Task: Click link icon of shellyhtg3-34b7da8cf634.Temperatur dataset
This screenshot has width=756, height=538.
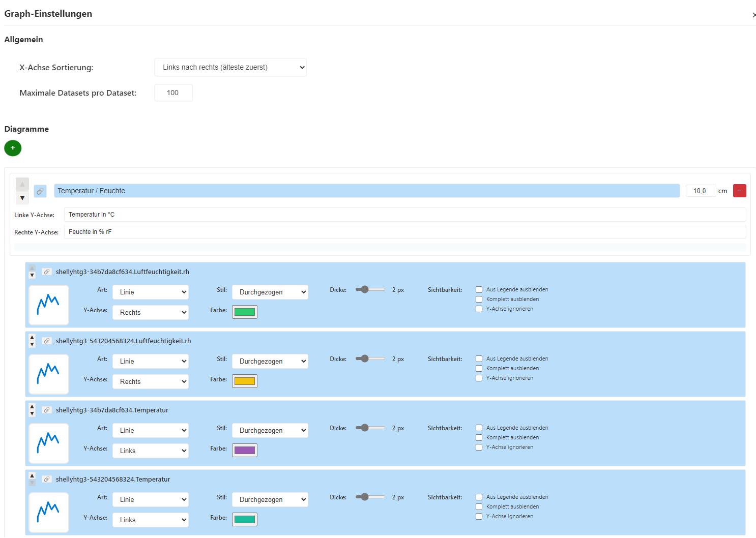Action: 47,410
